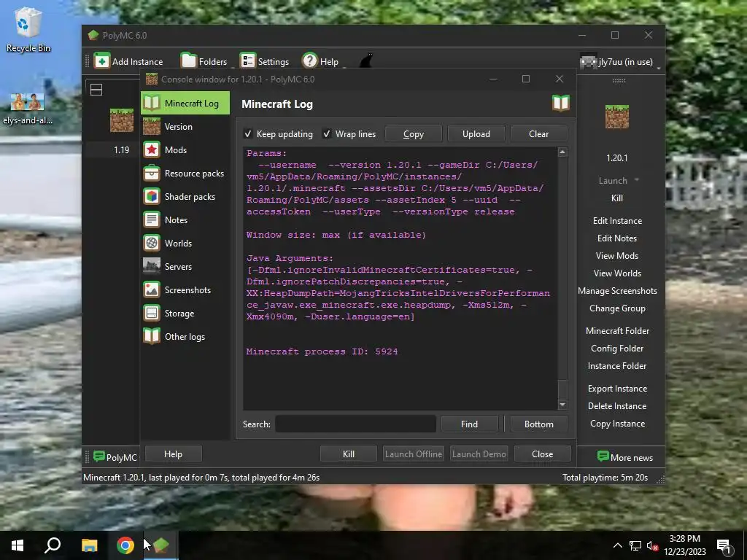Click the Storage icon in sidebar
The width and height of the screenshot is (747, 560).
(152, 314)
